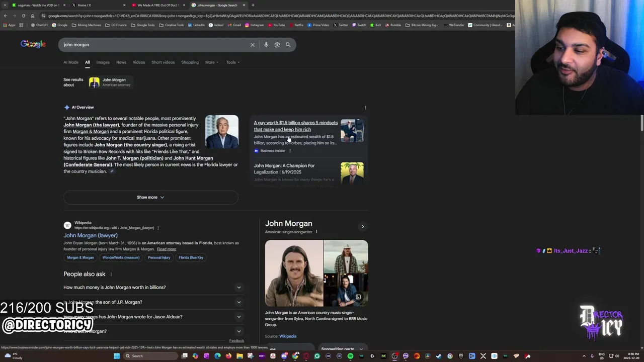Click the Feedback link under People also ask

[x=236, y=341]
